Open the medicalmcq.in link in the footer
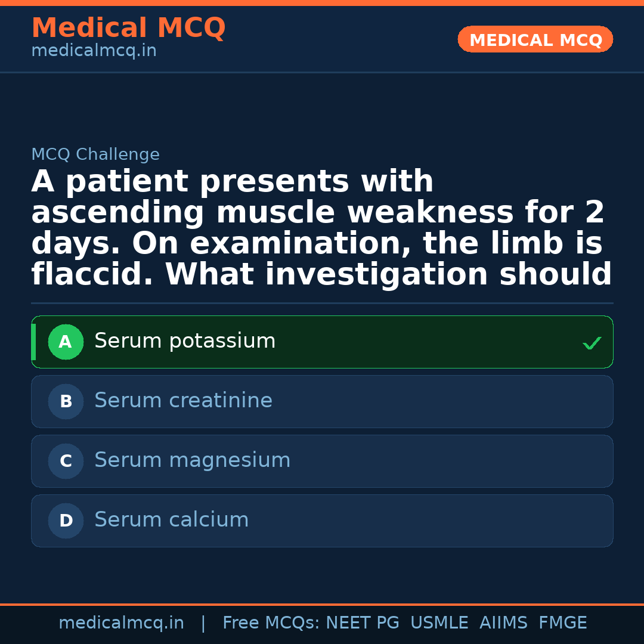 pyautogui.click(x=121, y=623)
